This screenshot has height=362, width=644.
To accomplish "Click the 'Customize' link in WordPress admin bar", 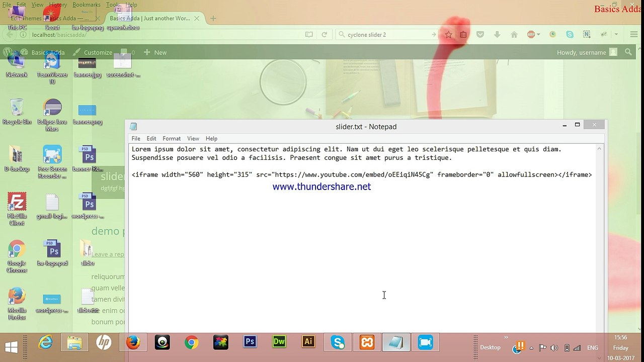I will pos(93,52).
